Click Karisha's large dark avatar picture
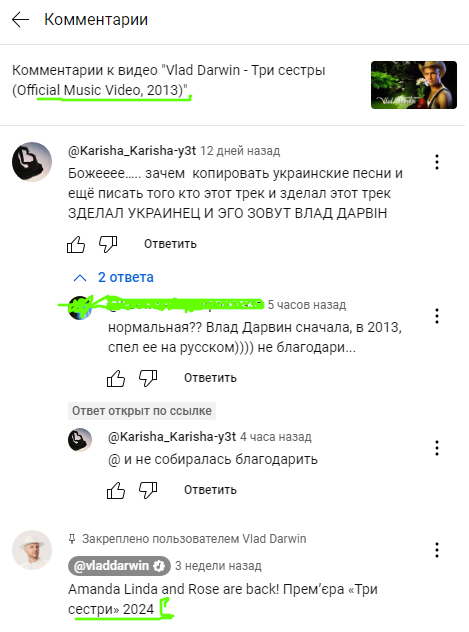 [x=32, y=162]
